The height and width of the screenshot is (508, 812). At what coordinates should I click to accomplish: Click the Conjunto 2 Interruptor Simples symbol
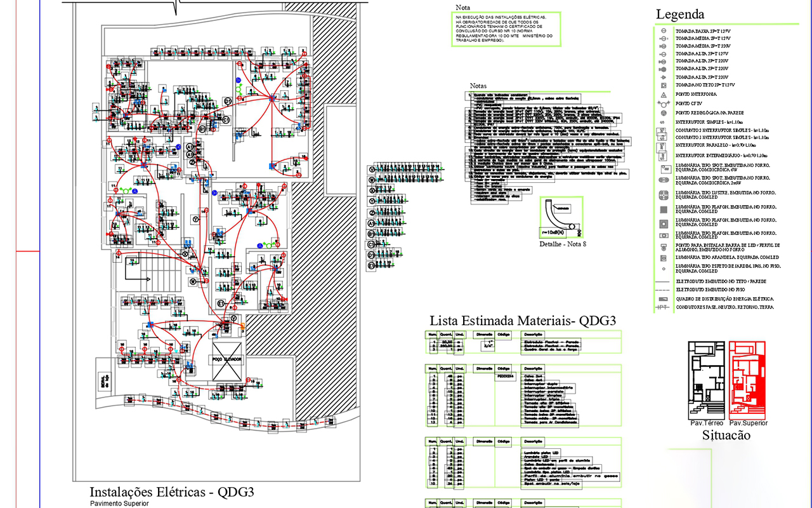(662, 130)
